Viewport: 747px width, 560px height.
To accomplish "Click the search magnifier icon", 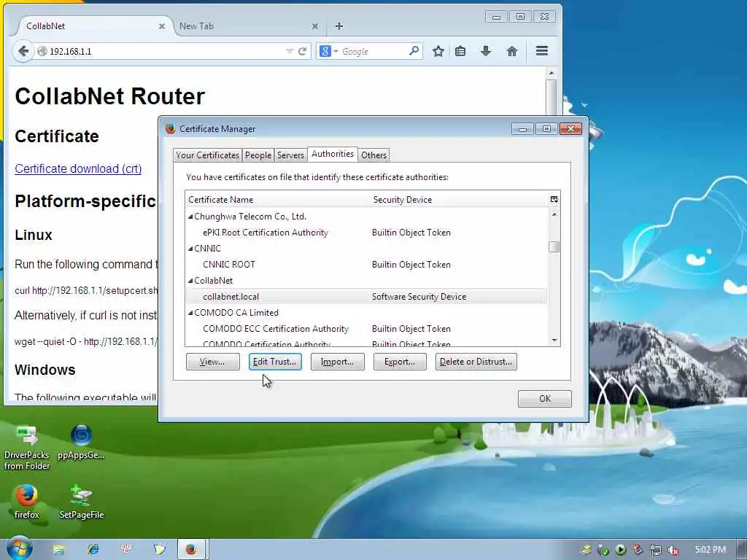I will click(414, 51).
